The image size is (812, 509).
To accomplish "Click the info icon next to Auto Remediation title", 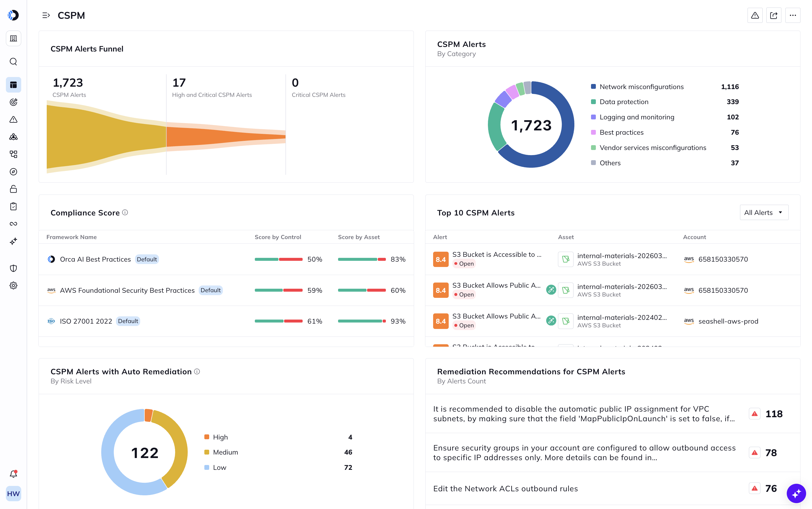I will click(x=197, y=371).
